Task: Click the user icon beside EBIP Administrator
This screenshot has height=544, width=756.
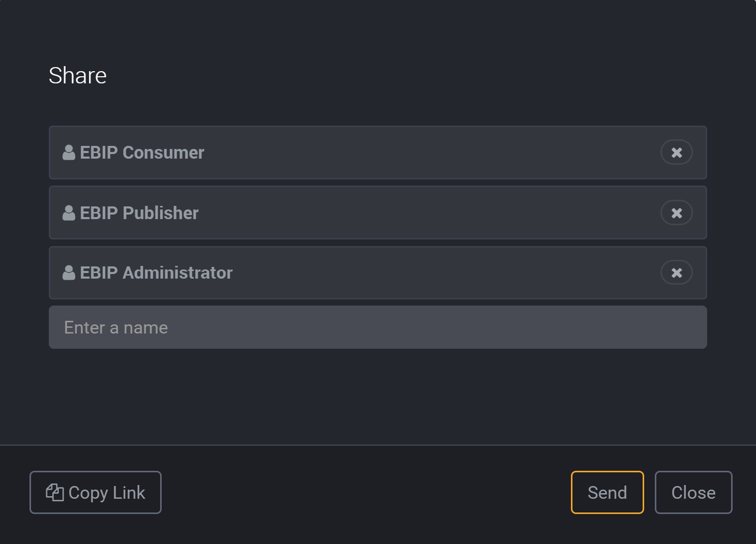Action: (x=69, y=273)
